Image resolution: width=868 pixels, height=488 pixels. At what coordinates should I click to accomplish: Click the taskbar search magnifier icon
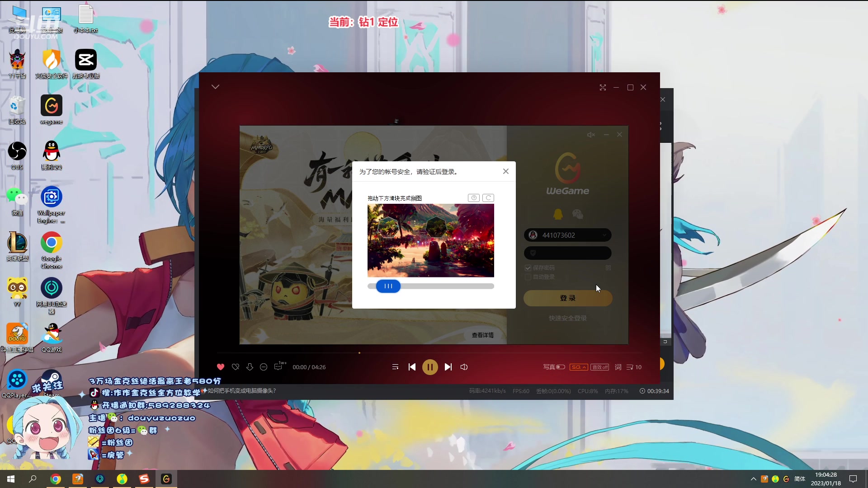[x=33, y=479]
